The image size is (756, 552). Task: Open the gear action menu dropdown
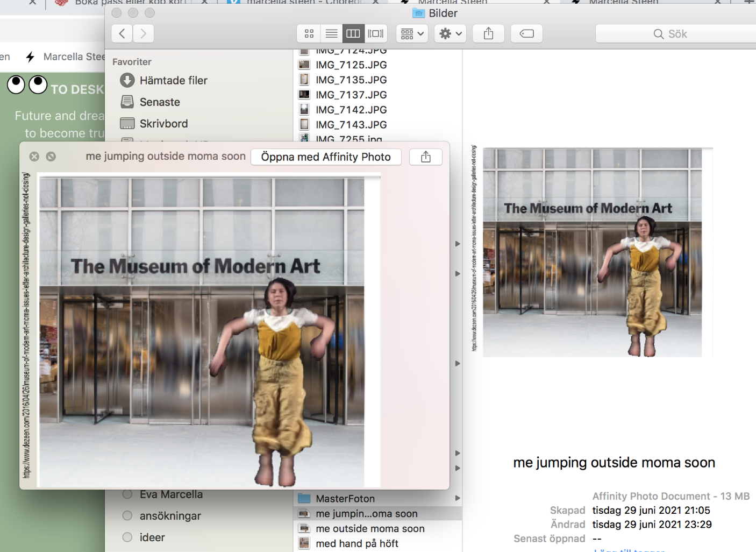[x=451, y=34]
